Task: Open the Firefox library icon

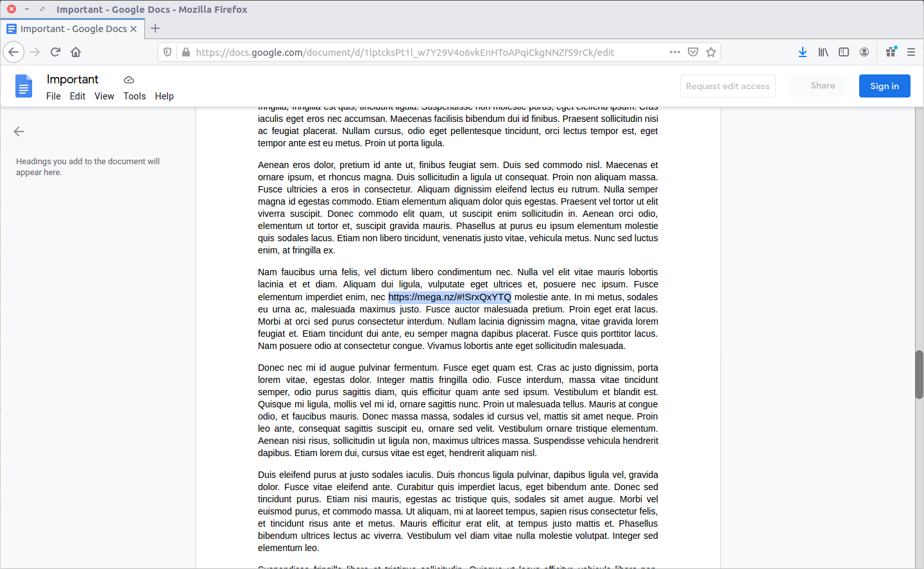Action: click(823, 52)
